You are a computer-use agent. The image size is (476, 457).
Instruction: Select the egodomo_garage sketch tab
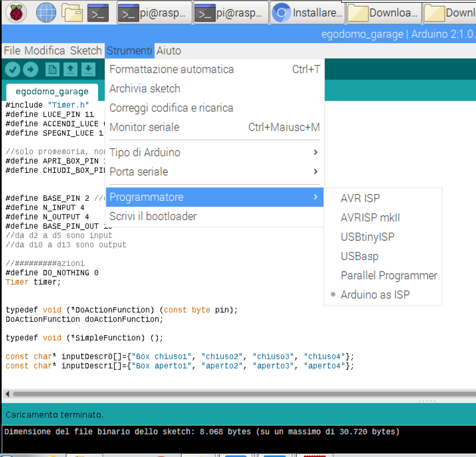point(52,92)
